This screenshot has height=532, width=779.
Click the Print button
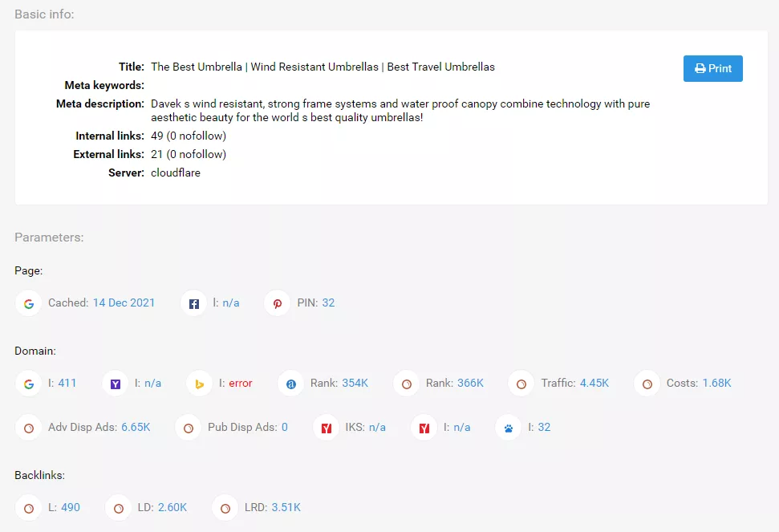(712, 68)
